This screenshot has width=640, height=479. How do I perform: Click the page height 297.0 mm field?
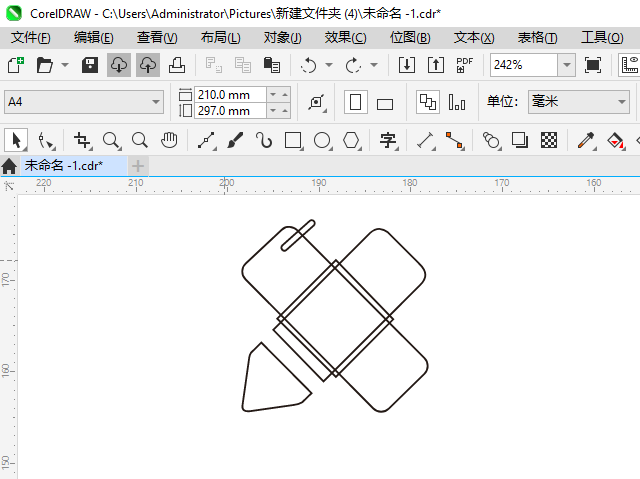(x=231, y=111)
